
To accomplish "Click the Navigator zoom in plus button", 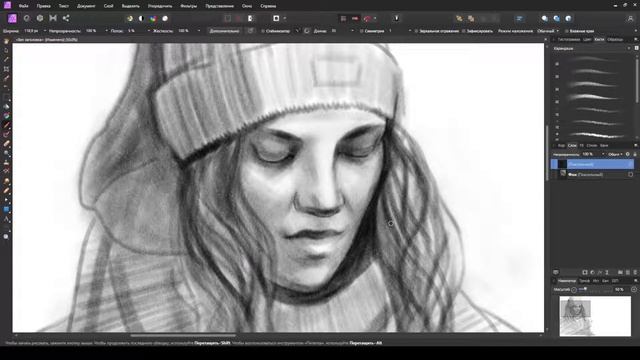I will coord(634,289).
